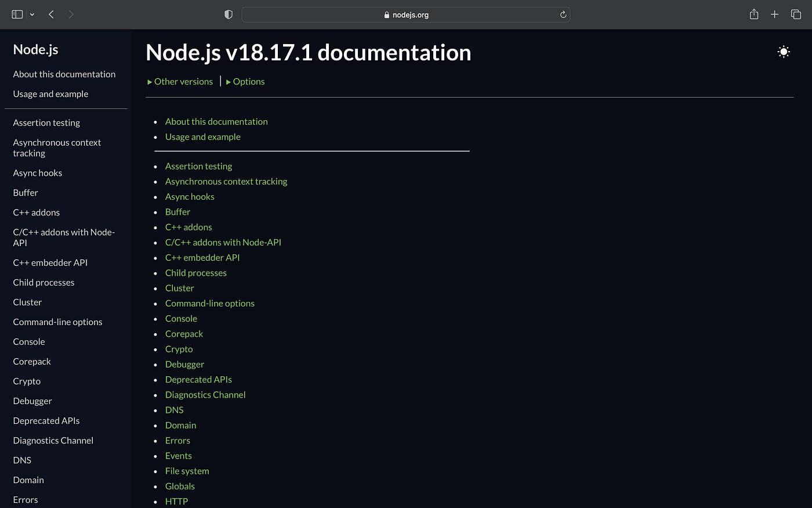Click the Node.js sidebar heading
The width and height of the screenshot is (812, 508).
click(36, 50)
